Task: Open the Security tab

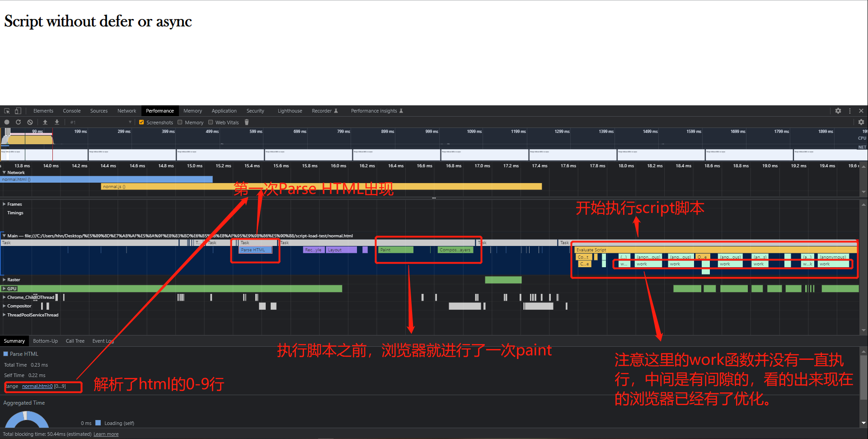Action: pos(255,111)
